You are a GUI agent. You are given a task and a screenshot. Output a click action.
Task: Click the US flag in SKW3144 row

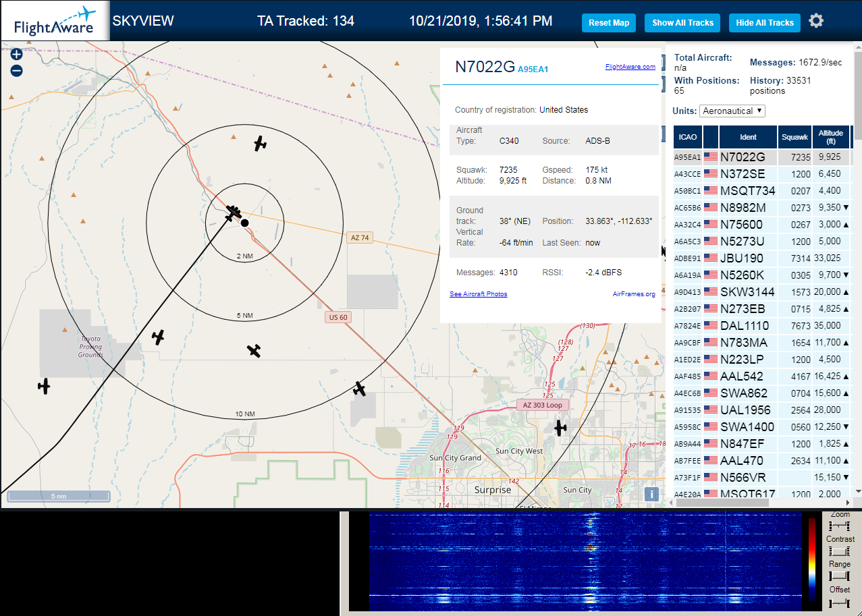pos(711,291)
